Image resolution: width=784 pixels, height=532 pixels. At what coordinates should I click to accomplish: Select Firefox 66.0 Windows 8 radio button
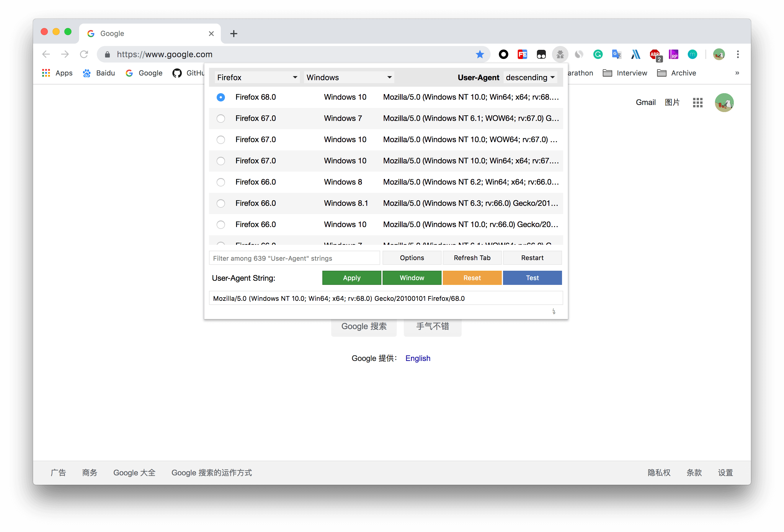[x=220, y=182]
